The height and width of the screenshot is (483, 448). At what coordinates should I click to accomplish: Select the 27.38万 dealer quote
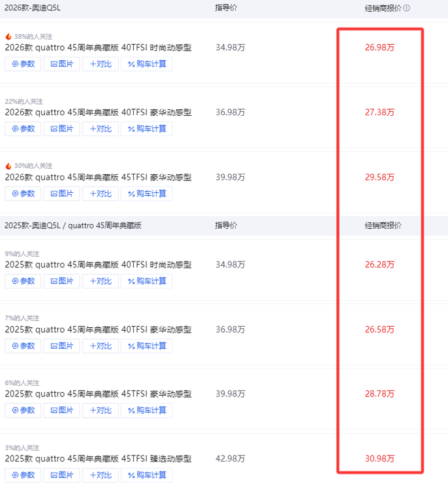click(x=380, y=112)
